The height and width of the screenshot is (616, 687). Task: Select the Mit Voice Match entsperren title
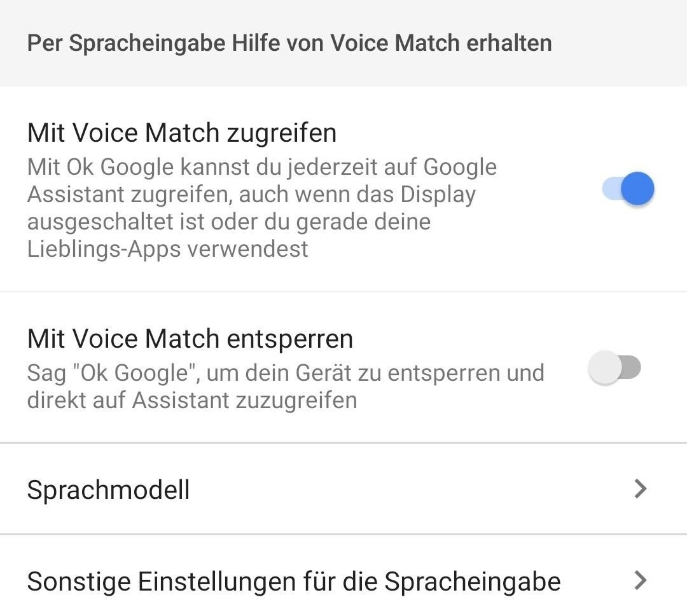tap(190, 339)
